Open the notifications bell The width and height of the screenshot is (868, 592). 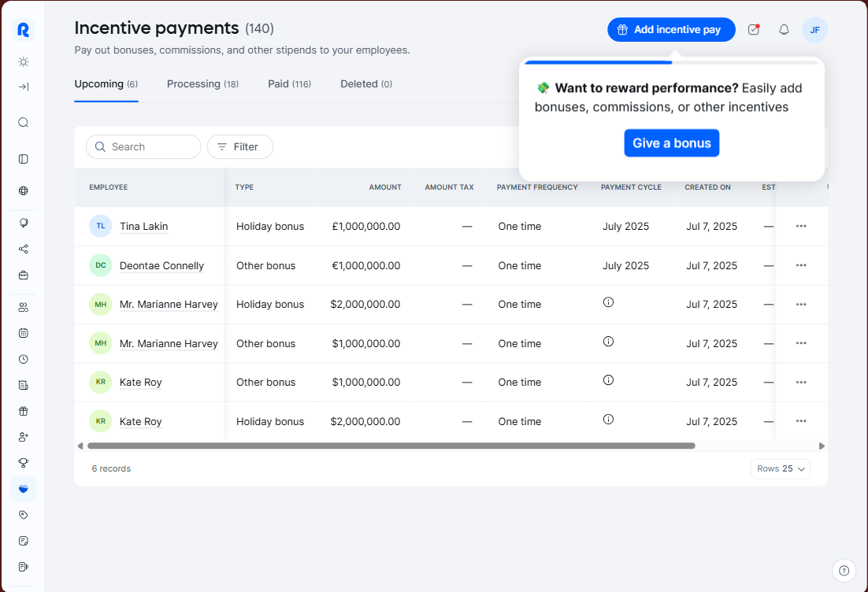tap(784, 30)
